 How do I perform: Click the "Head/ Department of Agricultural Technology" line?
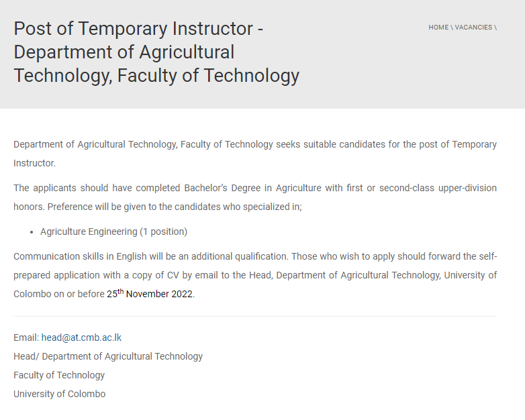click(108, 356)
